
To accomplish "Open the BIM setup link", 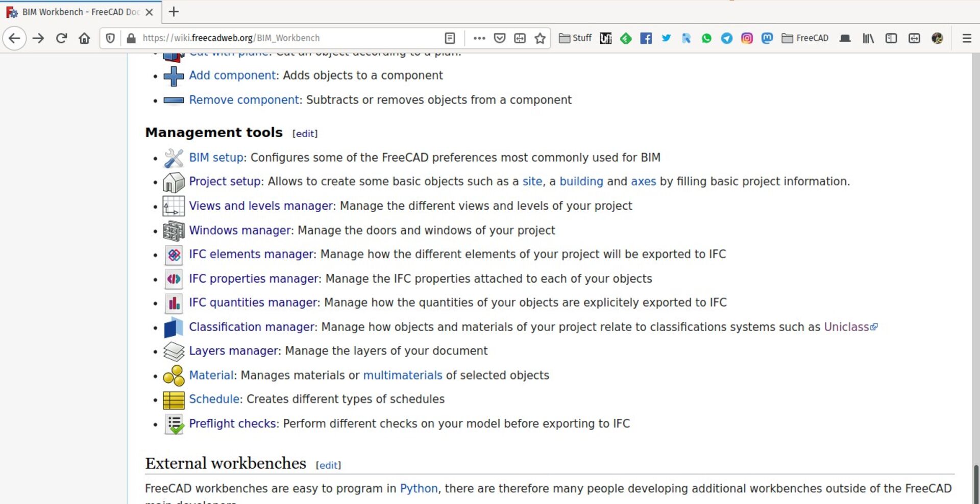I will [216, 158].
